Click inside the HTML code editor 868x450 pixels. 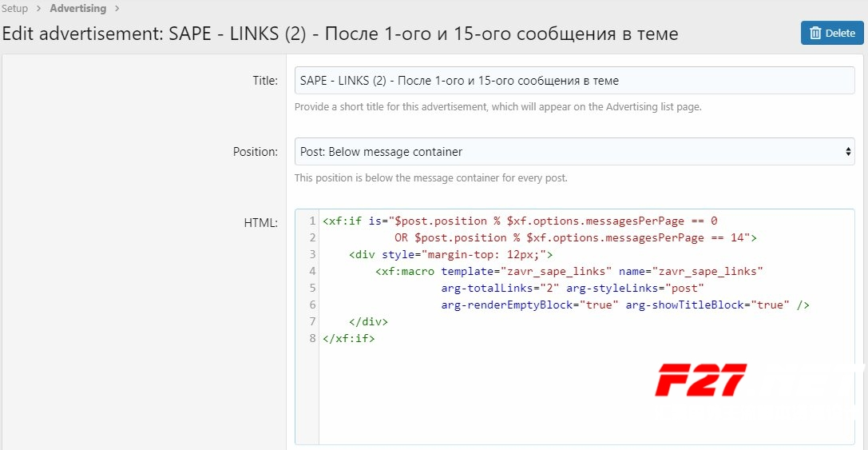(x=575, y=327)
